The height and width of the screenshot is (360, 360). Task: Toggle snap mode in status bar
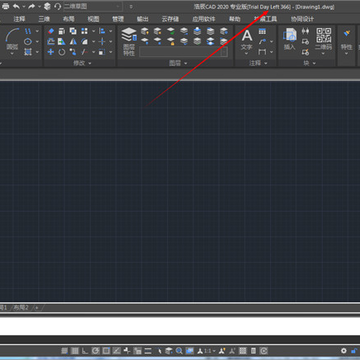[65, 351]
